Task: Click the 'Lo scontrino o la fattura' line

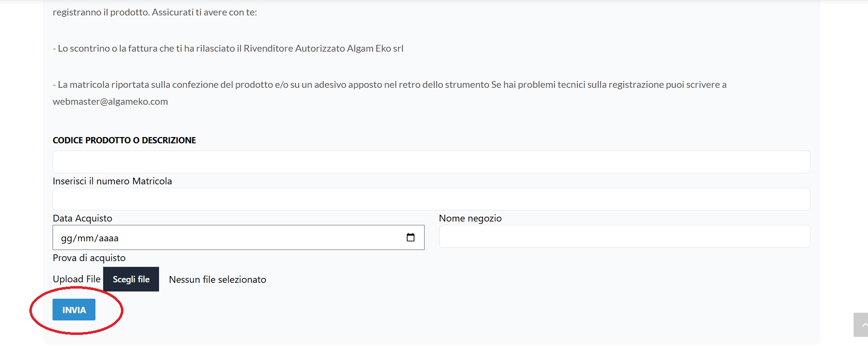Action: tap(228, 49)
